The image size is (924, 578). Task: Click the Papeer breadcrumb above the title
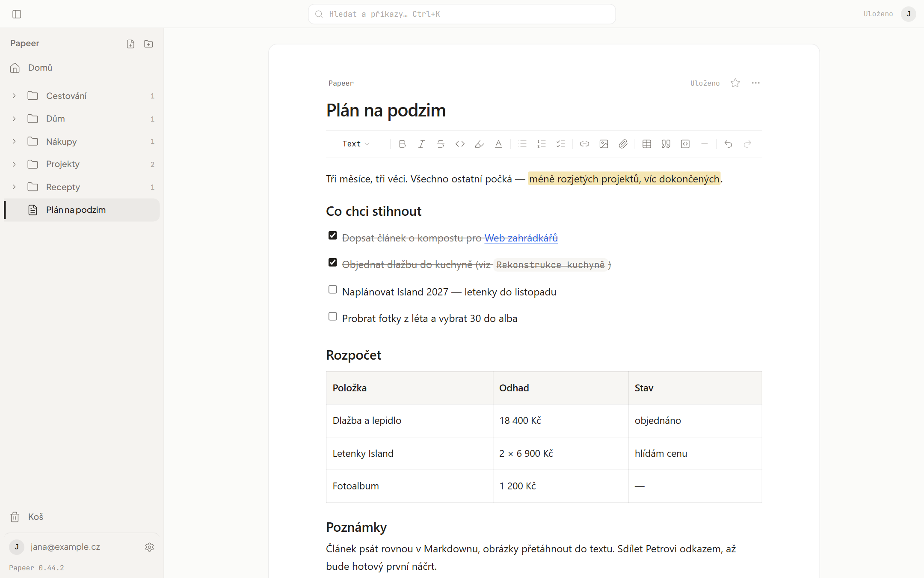point(341,83)
